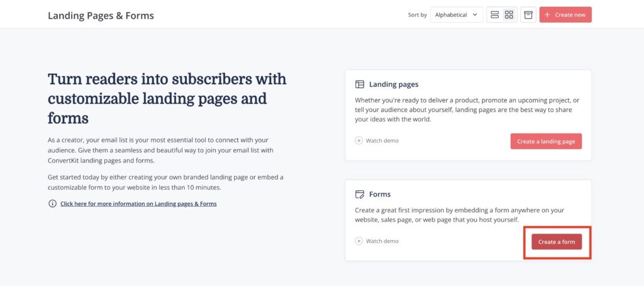Click the Landing Pages & Forms page title

click(x=101, y=16)
